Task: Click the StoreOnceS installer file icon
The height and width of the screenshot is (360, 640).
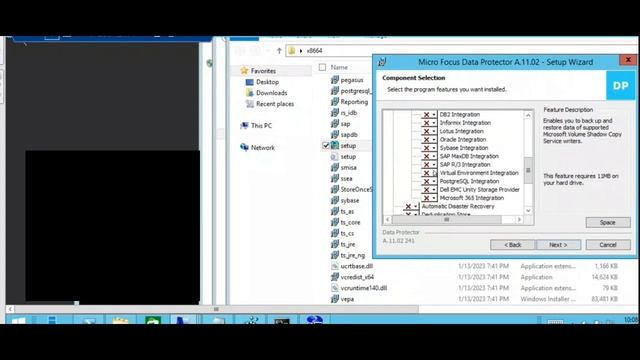Action: pyautogui.click(x=335, y=189)
